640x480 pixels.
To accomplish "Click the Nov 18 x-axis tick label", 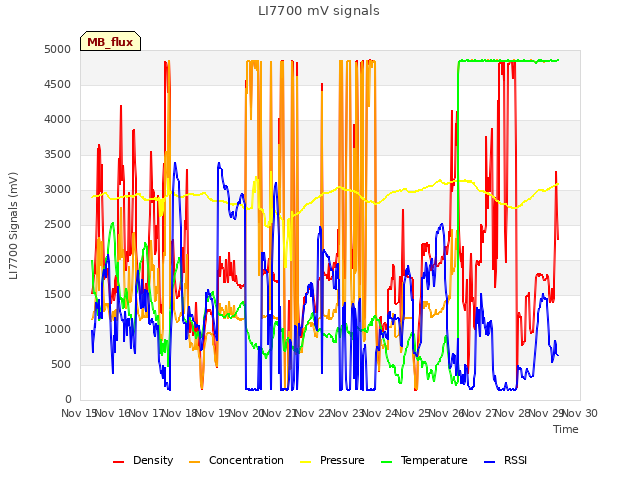I will click(180, 413).
